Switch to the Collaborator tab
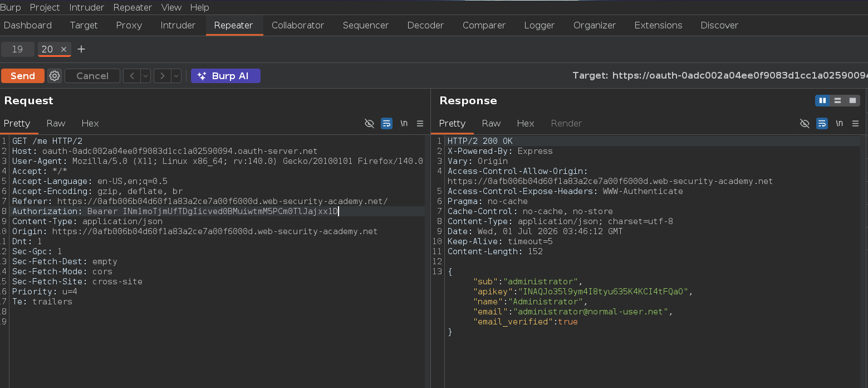The height and width of the screenshot is (388, 868). point(298,25)
